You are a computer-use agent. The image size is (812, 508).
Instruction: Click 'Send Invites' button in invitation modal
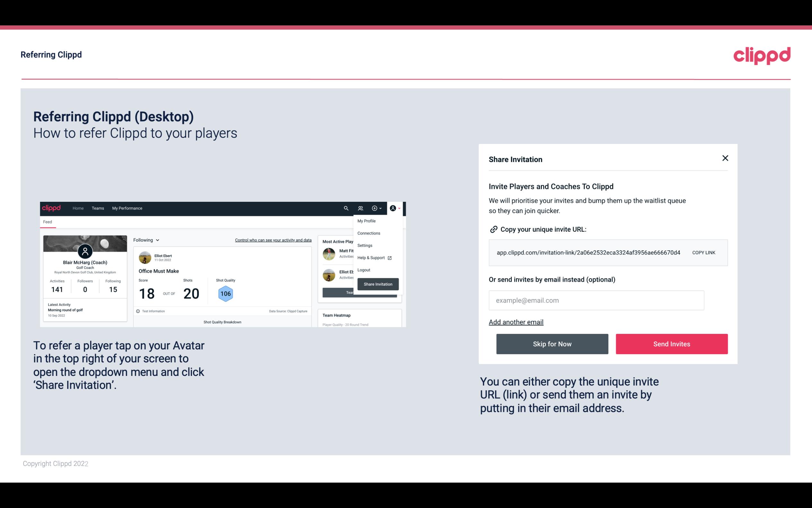pos(672,343)
